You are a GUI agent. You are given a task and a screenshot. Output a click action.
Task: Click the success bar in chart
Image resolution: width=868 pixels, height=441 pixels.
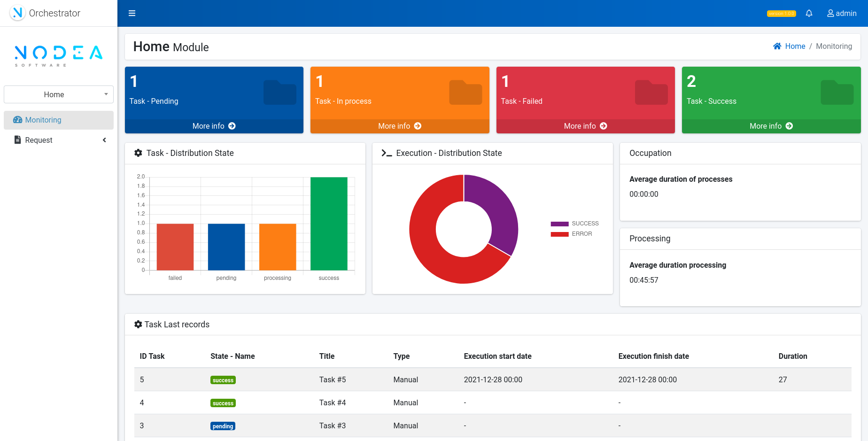pyautogui.click(x=329, y=224)
